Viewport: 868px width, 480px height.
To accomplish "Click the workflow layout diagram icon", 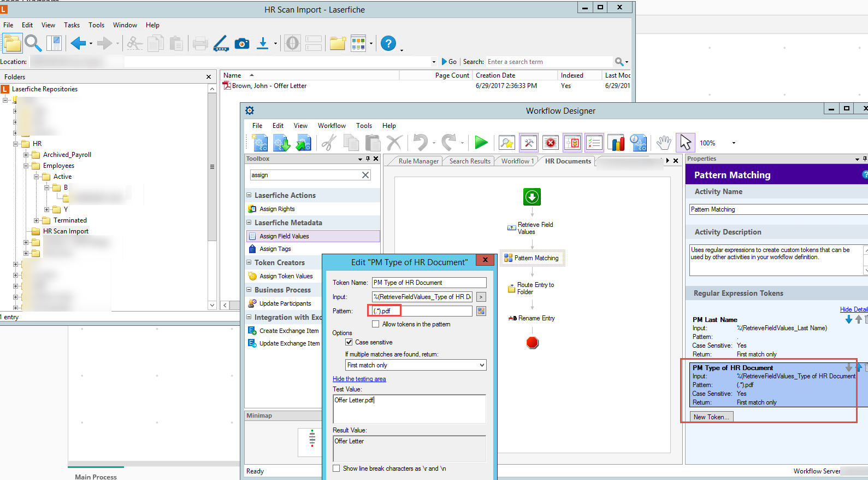I will pos(572,143).
